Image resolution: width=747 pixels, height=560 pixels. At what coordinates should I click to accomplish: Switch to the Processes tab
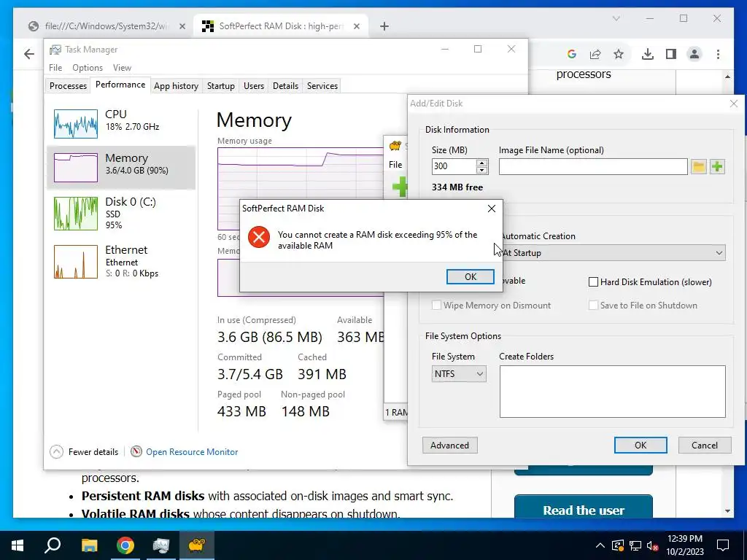point(68,86)
